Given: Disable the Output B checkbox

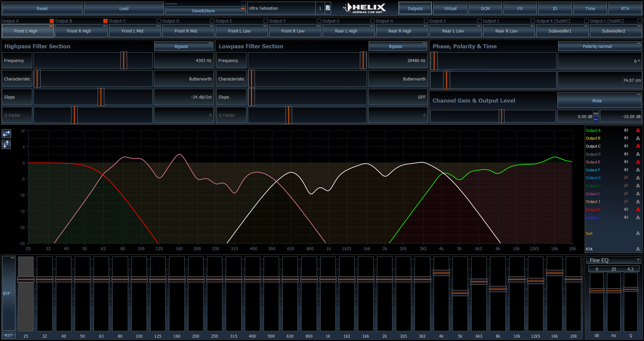Looking at the screenshot, I should (51, 21).
